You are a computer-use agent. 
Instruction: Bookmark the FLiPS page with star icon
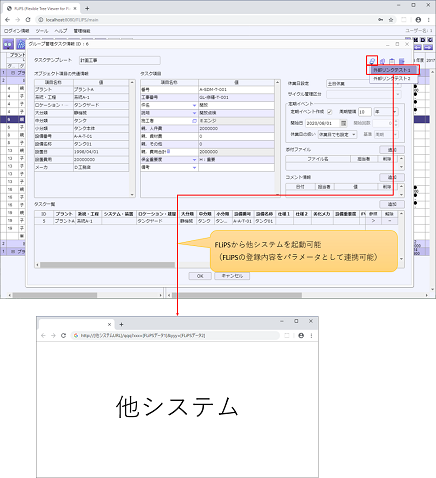[391, 20]
